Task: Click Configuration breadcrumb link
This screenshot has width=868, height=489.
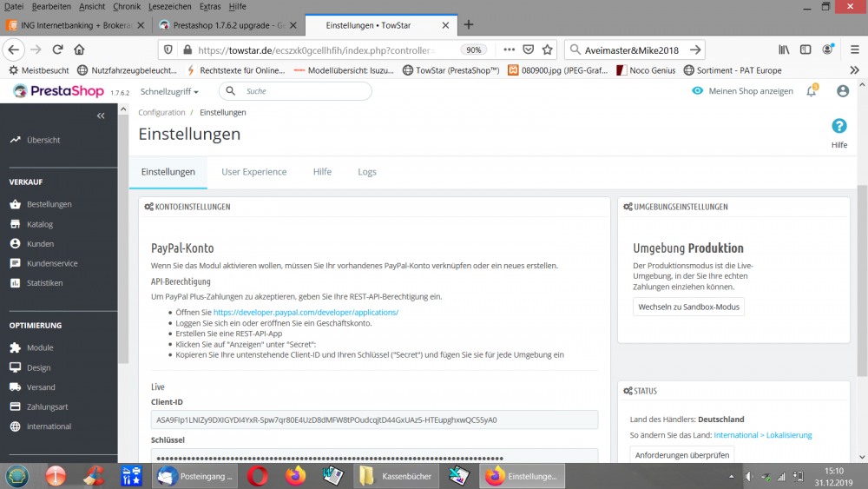Action: click(161, 112)
